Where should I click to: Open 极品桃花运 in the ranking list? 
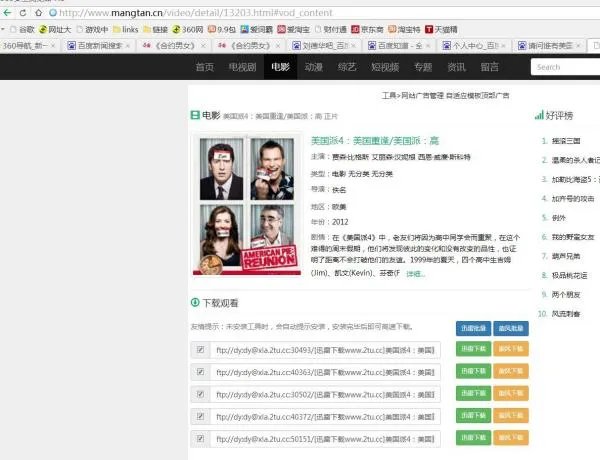(569, 276)
